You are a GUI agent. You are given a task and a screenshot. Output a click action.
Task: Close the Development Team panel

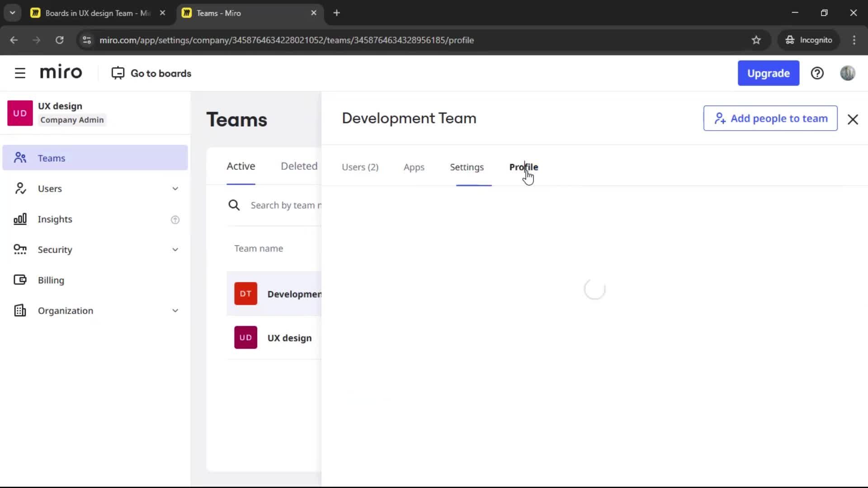(853, 119)
